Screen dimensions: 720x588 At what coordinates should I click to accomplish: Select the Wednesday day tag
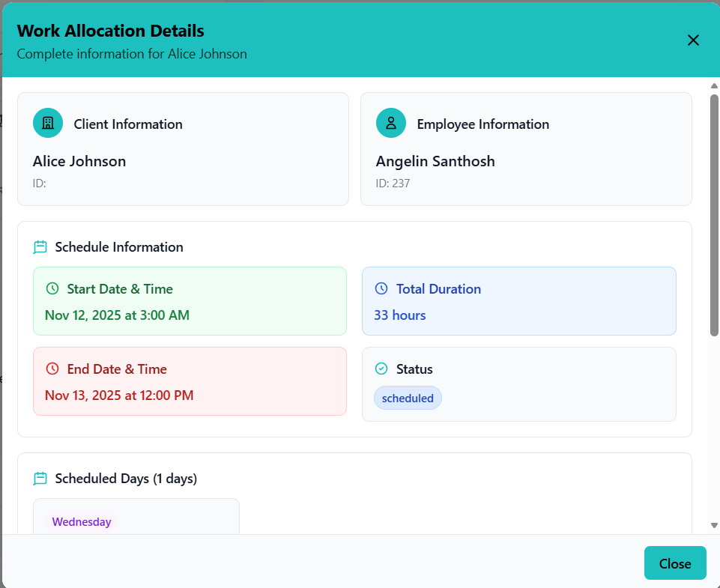[82, 522]
